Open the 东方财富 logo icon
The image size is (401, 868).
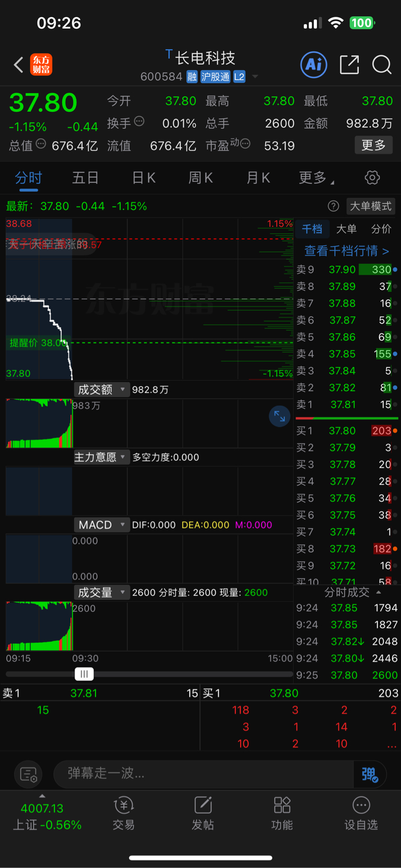41,65
